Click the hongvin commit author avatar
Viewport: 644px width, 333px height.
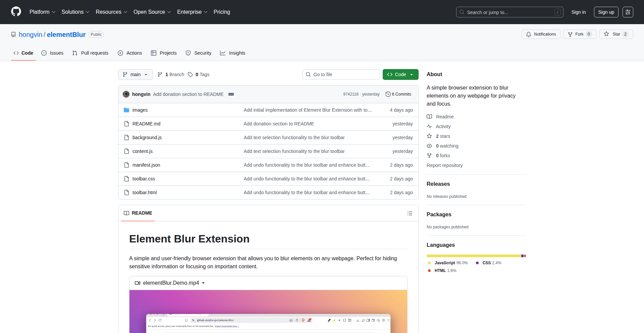pos(126,94)
